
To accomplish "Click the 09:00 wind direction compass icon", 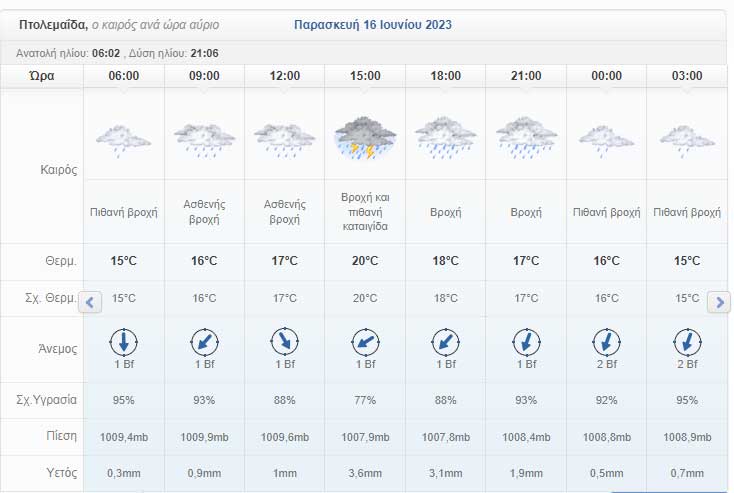I will coord(204,342).
